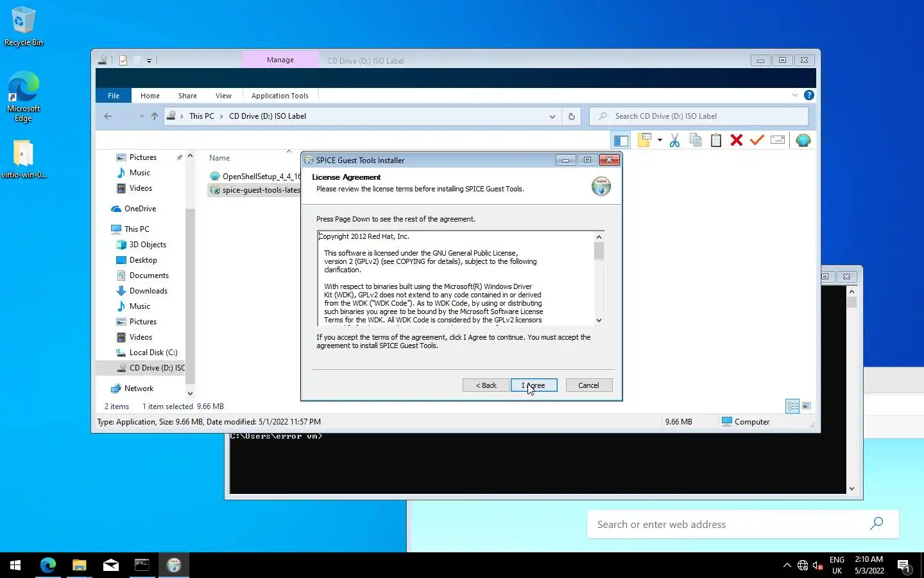Image resolution: width=924 pixels, height=578 pixels.
Task: Refresh the CD Drive folder view
Action: click(x=571, y=116)
